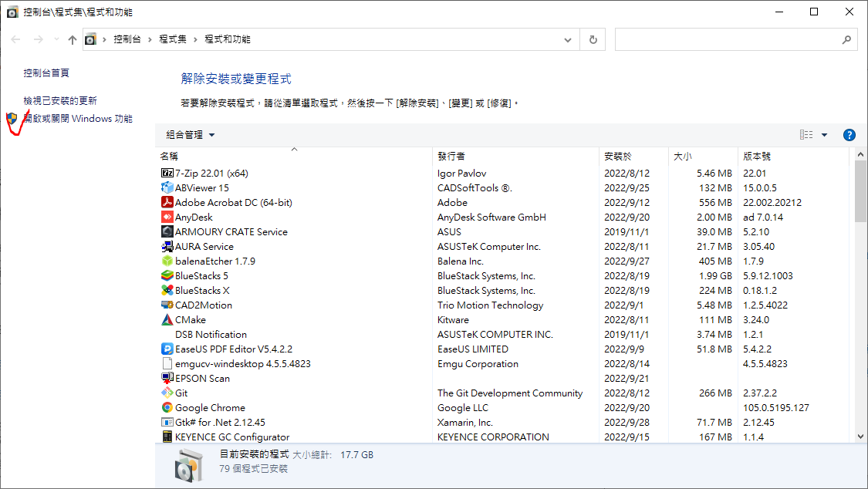
Task: Click the EaseUS PDF Editor icon
Action: [x=167, y=349]
